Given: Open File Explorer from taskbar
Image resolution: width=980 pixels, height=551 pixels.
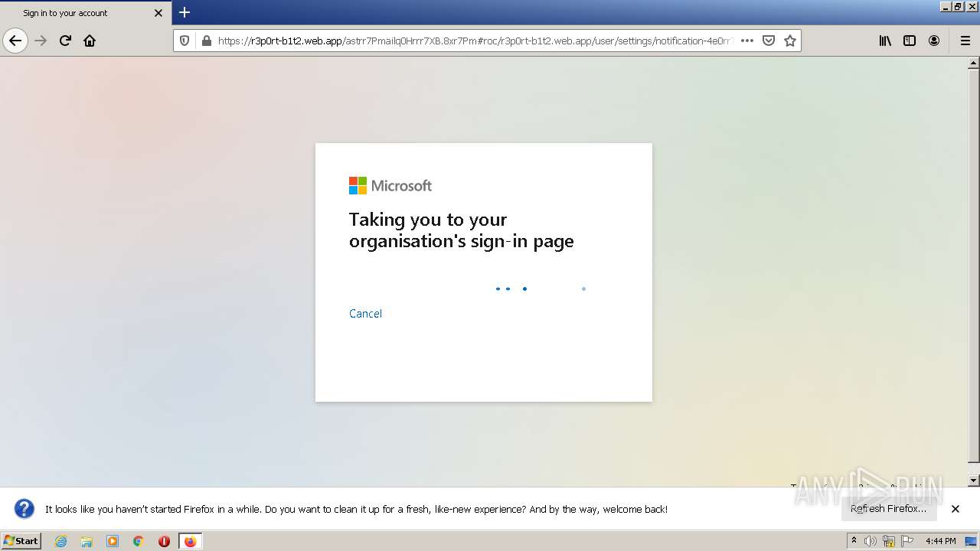Looking at the screenshot, I should [87, 541].
